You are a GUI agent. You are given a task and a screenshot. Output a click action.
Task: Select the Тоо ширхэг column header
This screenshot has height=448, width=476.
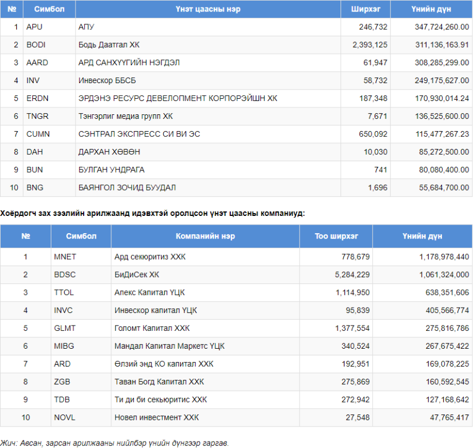point(336,236)
